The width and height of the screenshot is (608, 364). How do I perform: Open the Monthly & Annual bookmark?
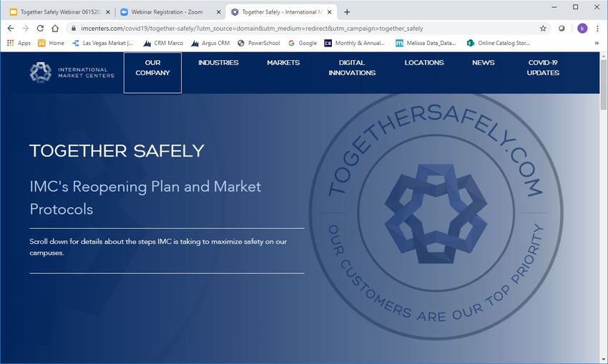pyautogui.click(x=355, y=43)
